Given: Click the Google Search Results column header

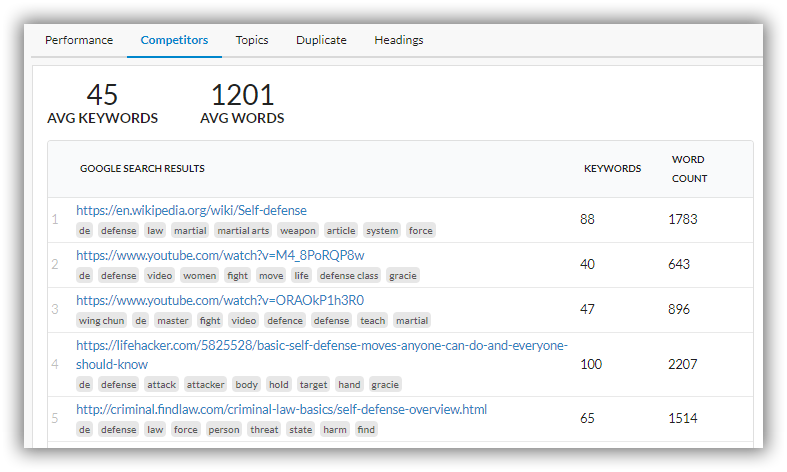Looking at the screenshot, I should point(142,169).
